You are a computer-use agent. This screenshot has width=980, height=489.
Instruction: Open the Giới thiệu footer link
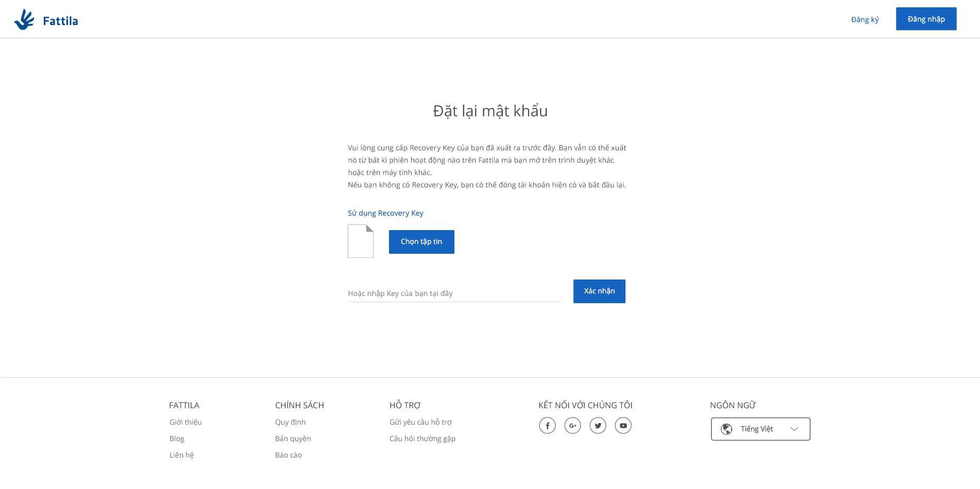point(185,422)
